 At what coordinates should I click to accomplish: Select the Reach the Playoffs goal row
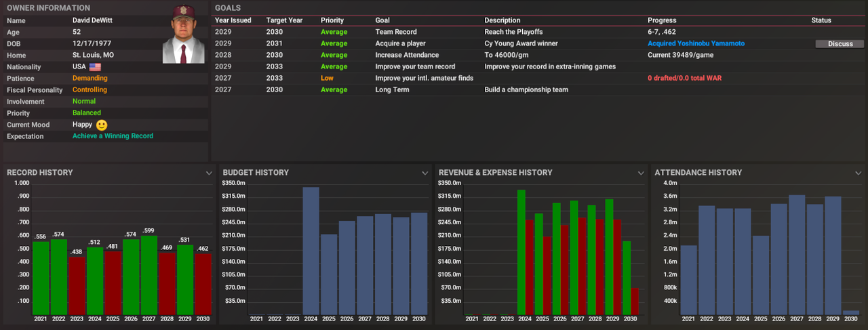tap(539, 32)
